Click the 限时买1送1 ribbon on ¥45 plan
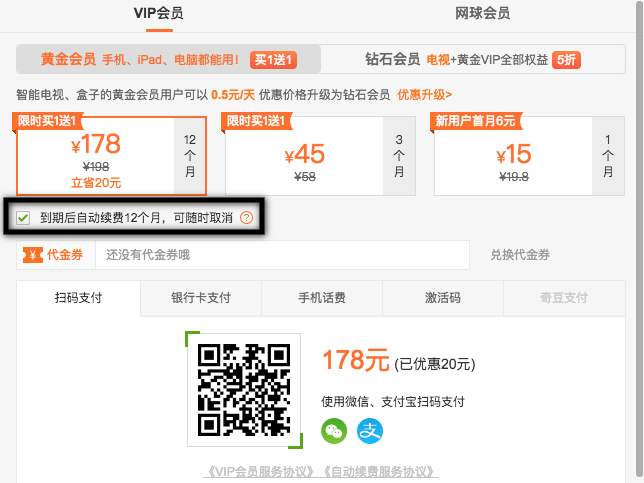Image resolution: width=644 pixels, height=483 pixels. (257, 121)
